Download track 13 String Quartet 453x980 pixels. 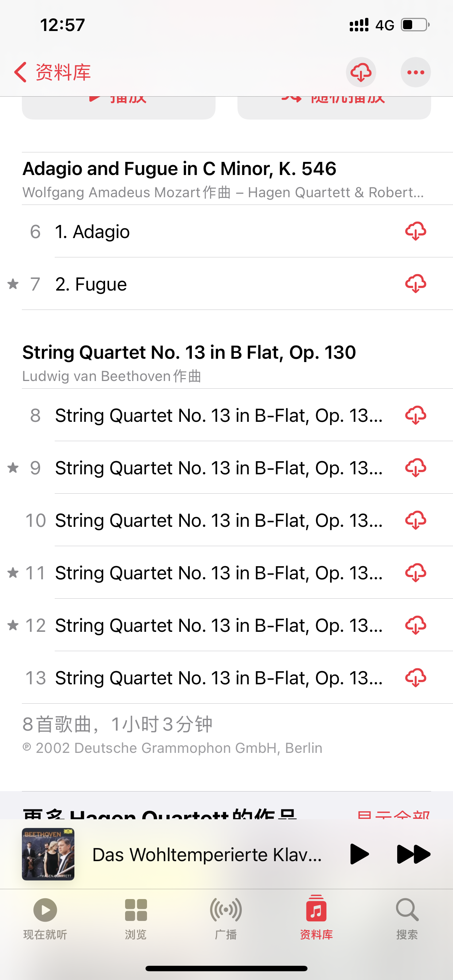coord(415,678)
